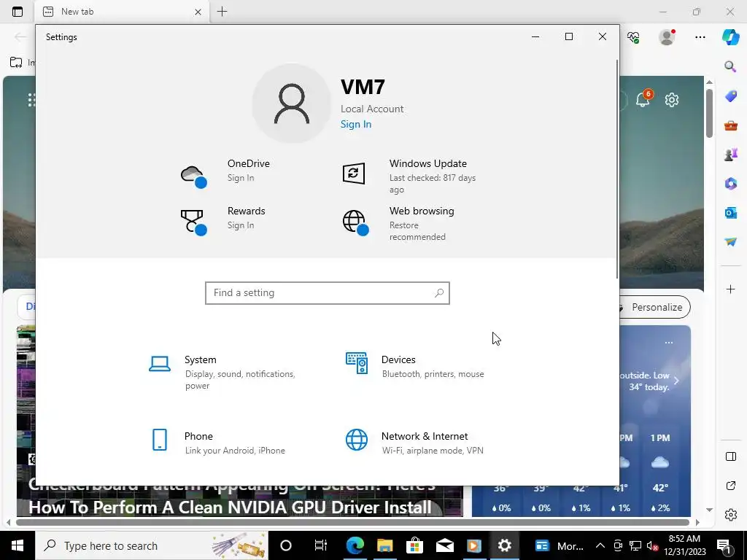Show hidden tray icons chevron
This screenshot has height=560, width=747.
click(x=600, y=545)
